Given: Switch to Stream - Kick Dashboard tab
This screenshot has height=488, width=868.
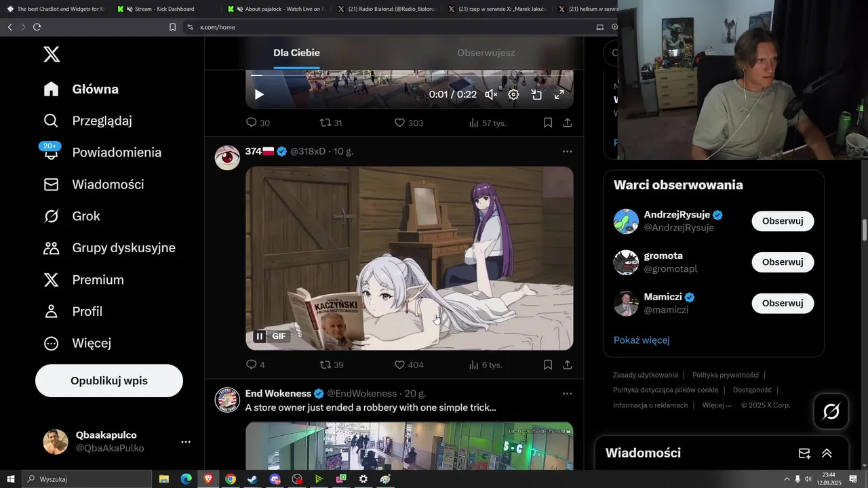Looking at the screenshot, I should [165, 9].
